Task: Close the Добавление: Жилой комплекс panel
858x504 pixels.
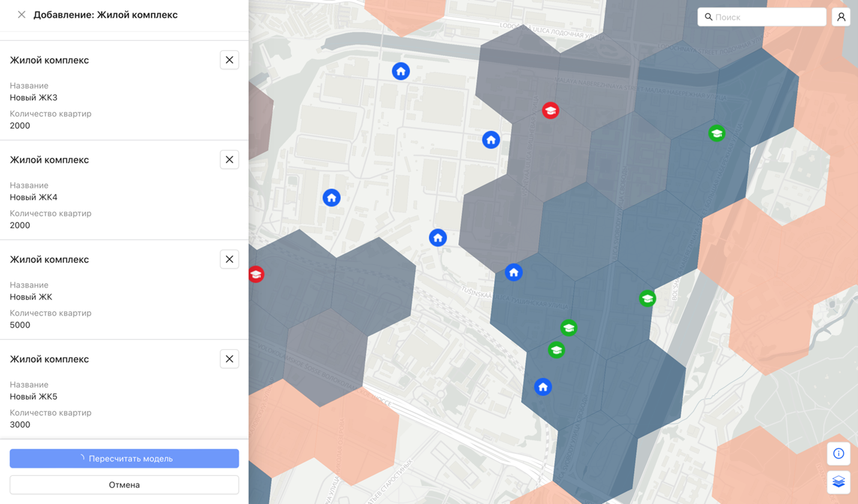Action: tap(22, 14)
